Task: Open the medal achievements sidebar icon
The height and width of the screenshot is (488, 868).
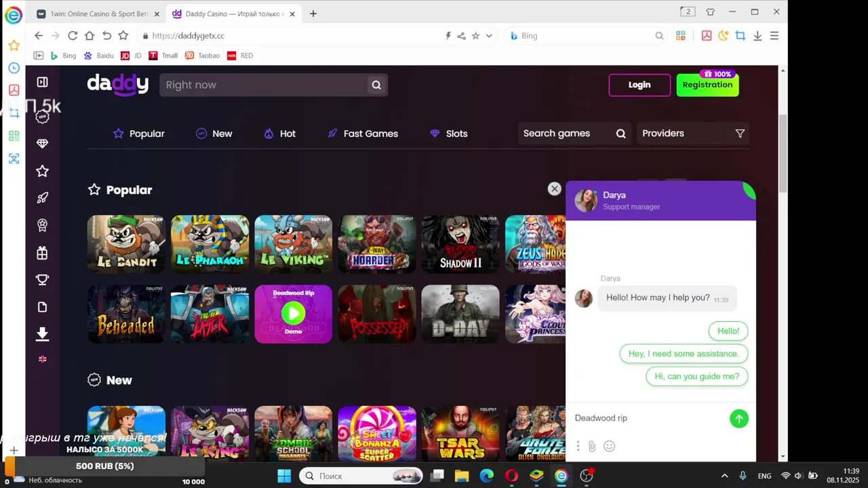Action: 42,225
